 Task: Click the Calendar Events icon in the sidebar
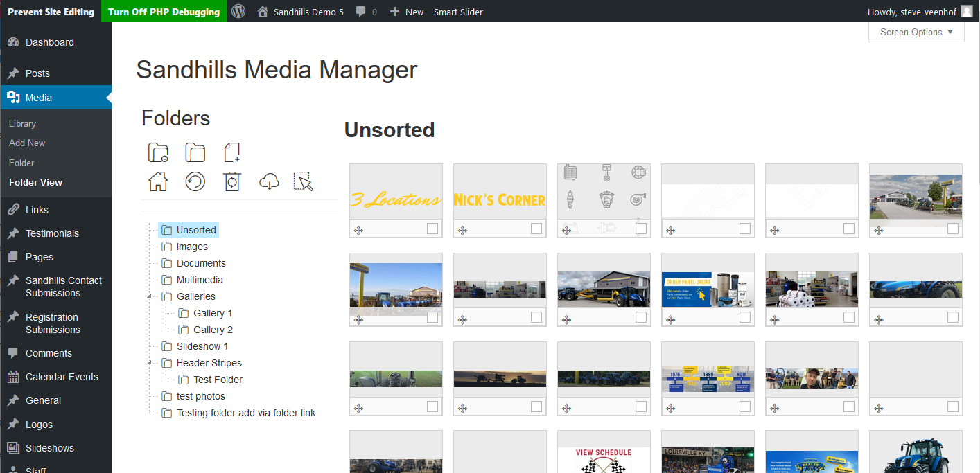(13, 377)
